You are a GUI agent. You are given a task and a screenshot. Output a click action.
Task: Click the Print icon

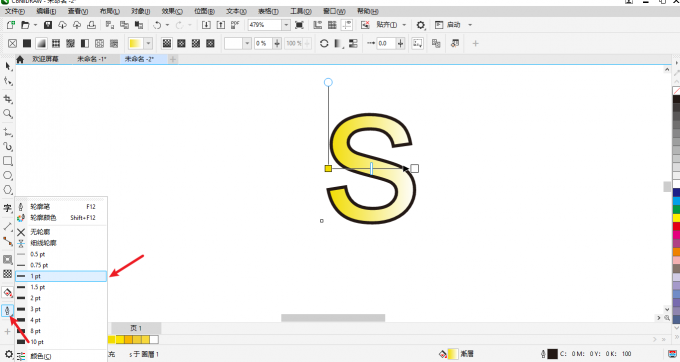(x=91, y=25)
